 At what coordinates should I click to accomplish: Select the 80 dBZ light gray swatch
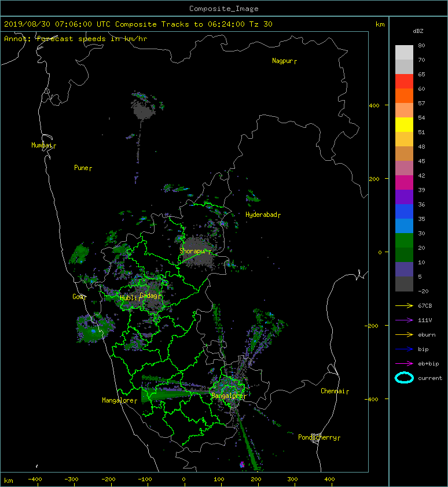point(404,52)
